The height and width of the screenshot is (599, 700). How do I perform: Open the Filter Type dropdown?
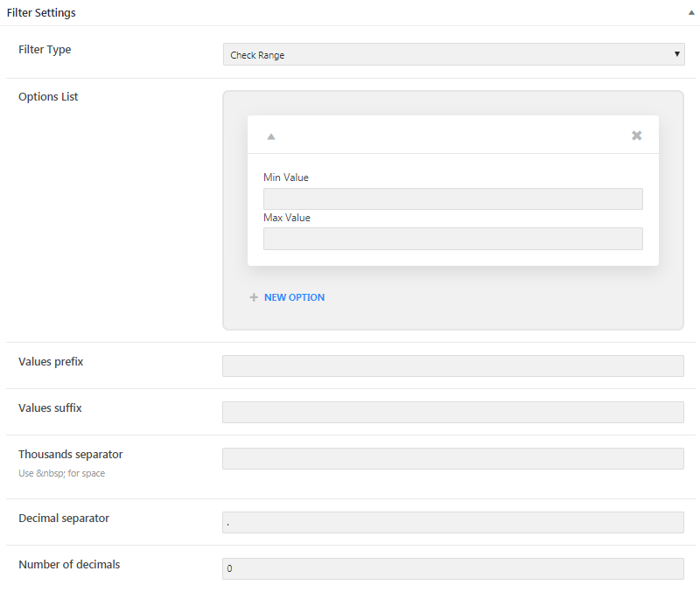pyautogui.click(x=453, y=54)
